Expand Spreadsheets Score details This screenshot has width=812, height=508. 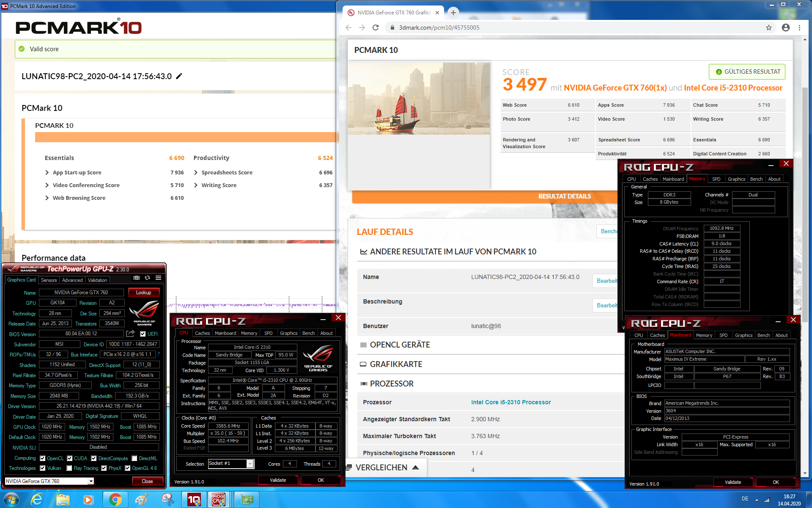pos(196,172)
